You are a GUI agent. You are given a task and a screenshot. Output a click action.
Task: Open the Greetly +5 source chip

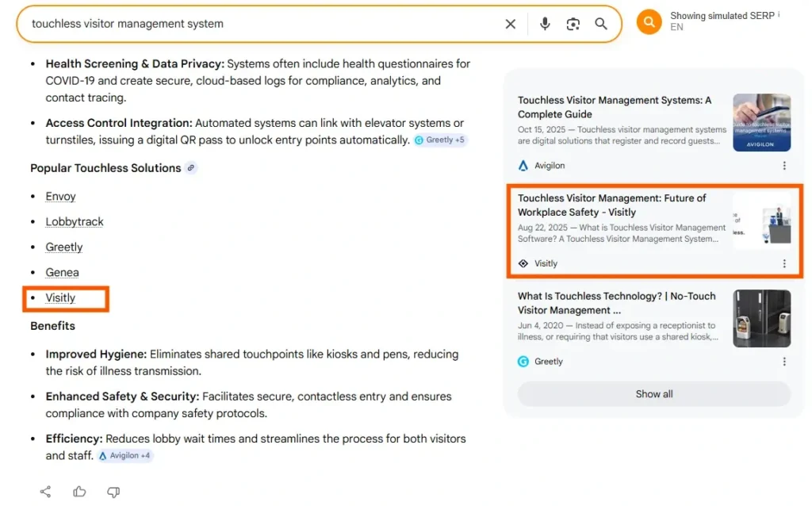[439, 140]
